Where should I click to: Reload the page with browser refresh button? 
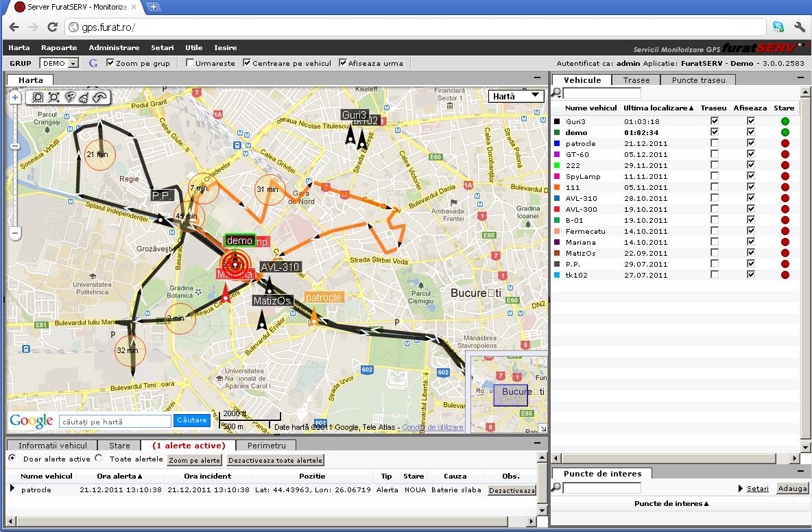point(52,27)
